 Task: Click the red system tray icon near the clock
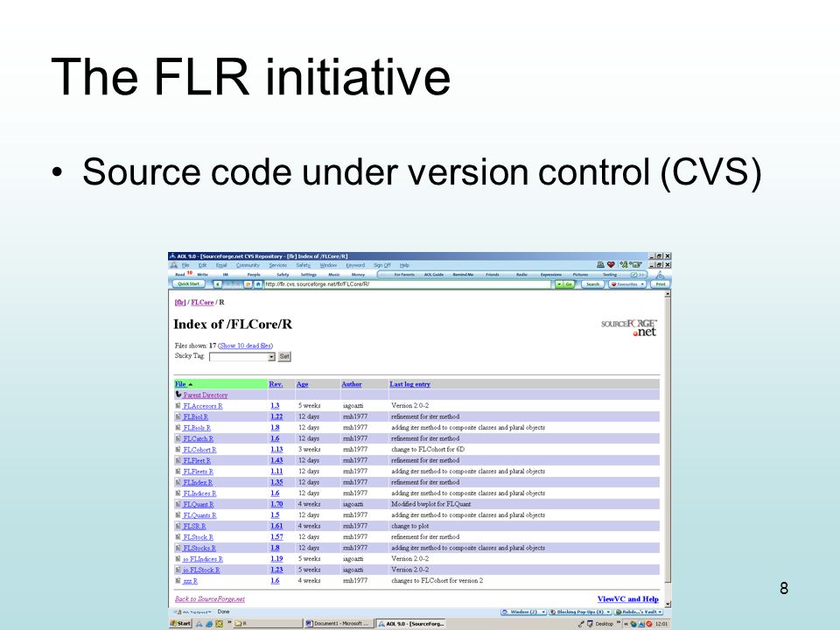(648, 624)
